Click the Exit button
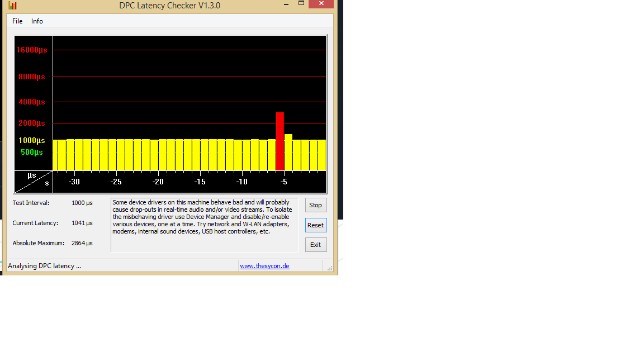644x362 pixels. coord(315,245)
